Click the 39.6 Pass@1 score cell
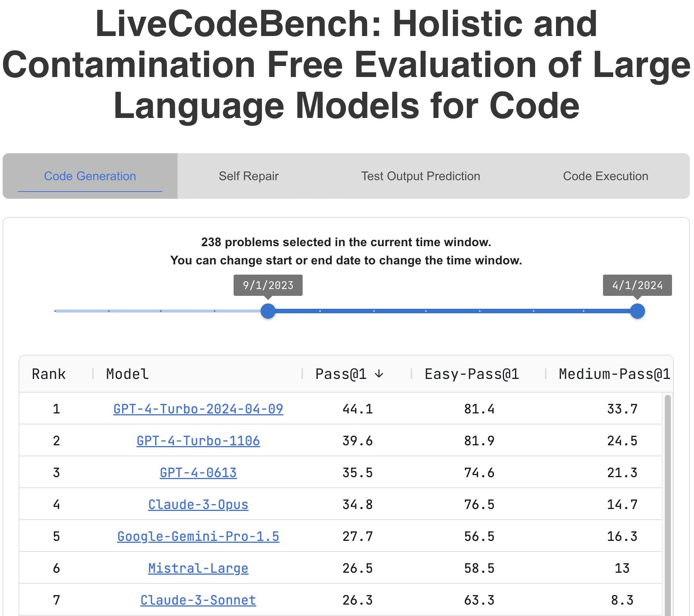Viewport: 694px width, 616px height. tap(358, 441)
